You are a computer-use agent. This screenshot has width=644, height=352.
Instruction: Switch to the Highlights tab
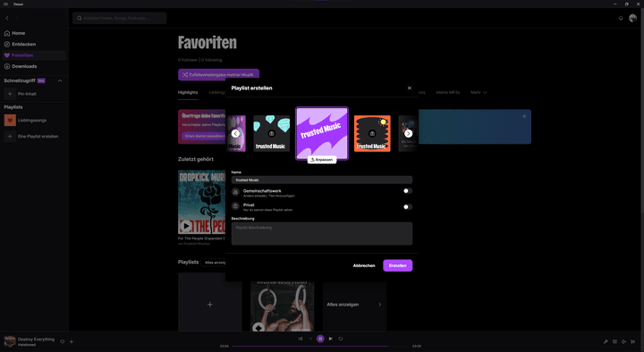point(188,93)
